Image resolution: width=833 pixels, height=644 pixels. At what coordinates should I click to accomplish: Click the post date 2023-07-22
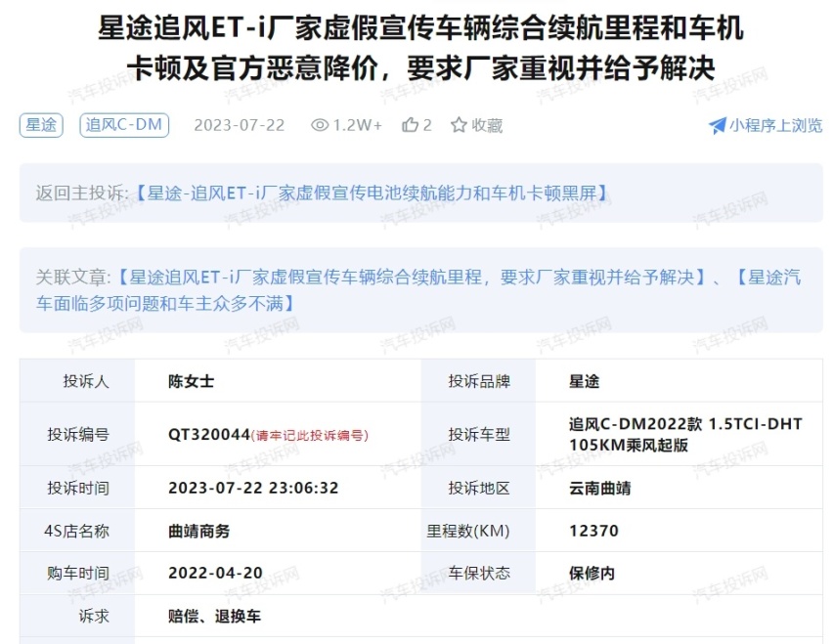(240, 125)
